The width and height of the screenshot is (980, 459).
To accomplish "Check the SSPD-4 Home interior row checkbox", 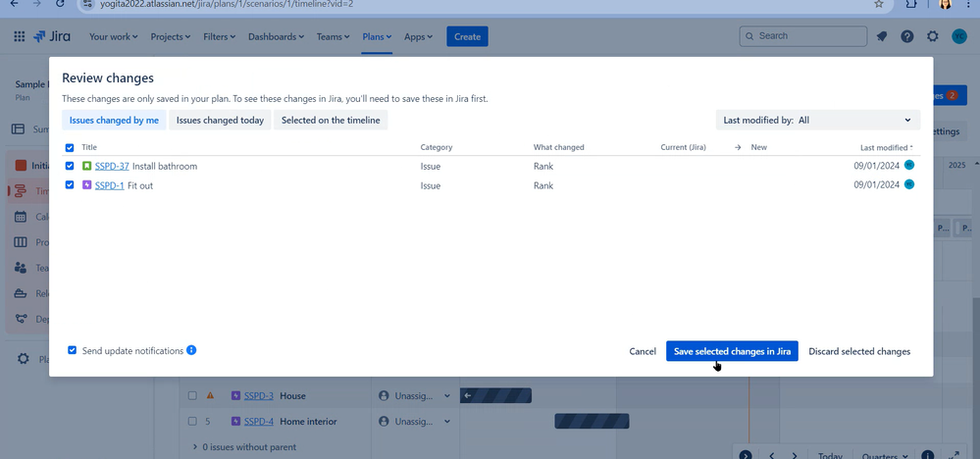I will coord(192,422).
